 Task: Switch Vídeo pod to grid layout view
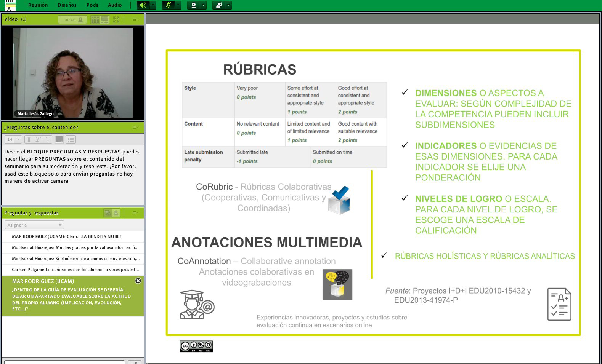point(95,19)
